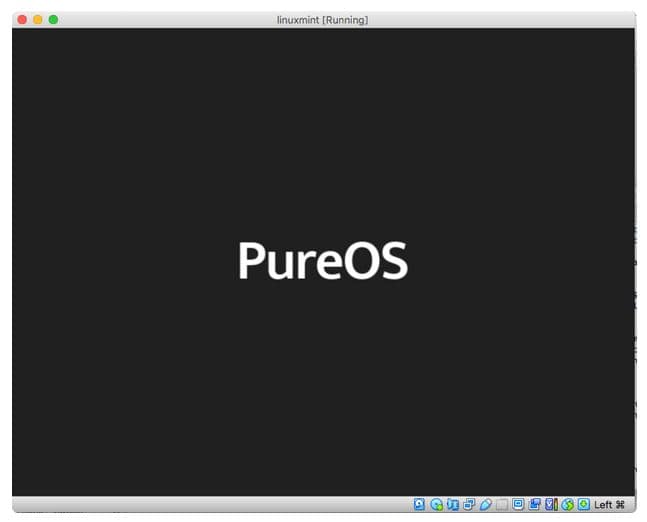Open the display settings status icon

click(518, 504)
